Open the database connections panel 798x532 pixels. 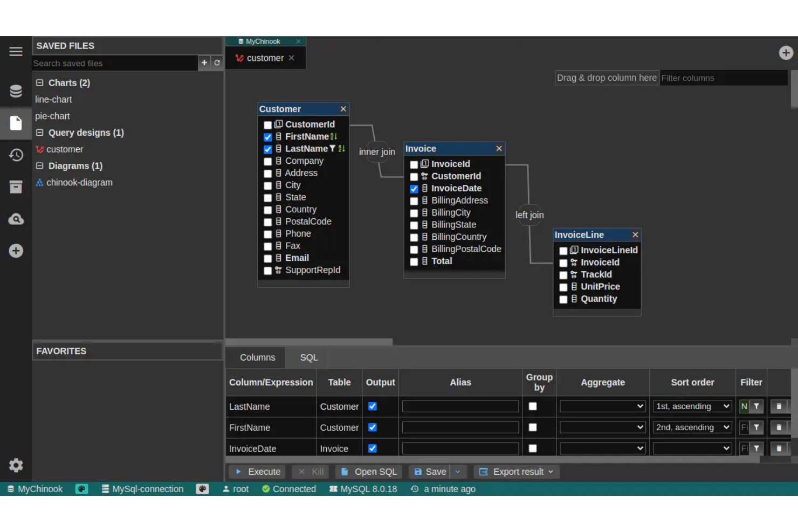[16, 91]
